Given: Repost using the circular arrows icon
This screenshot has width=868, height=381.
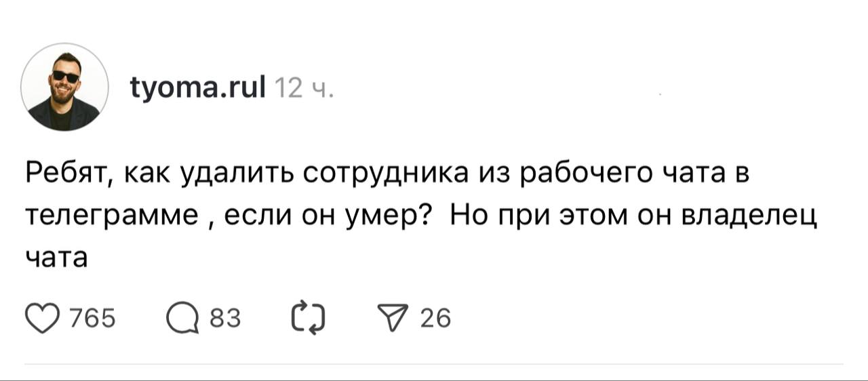Looking at the screenshot, I should [x=309, y=317].
